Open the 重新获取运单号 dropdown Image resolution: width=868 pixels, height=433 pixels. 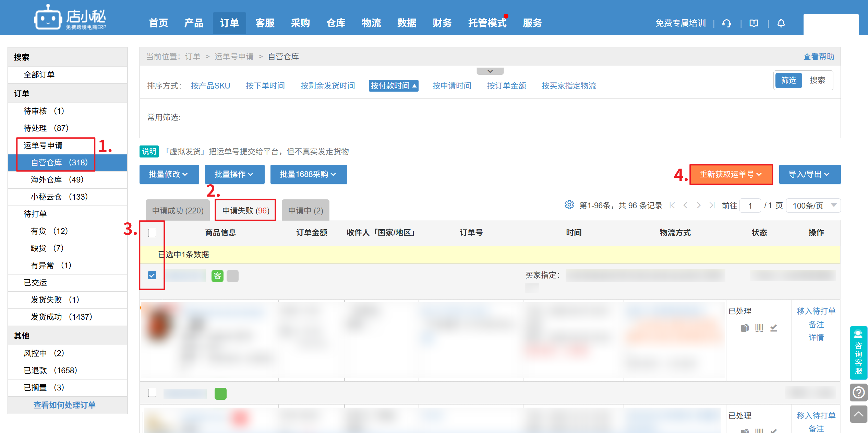[731, 174]
